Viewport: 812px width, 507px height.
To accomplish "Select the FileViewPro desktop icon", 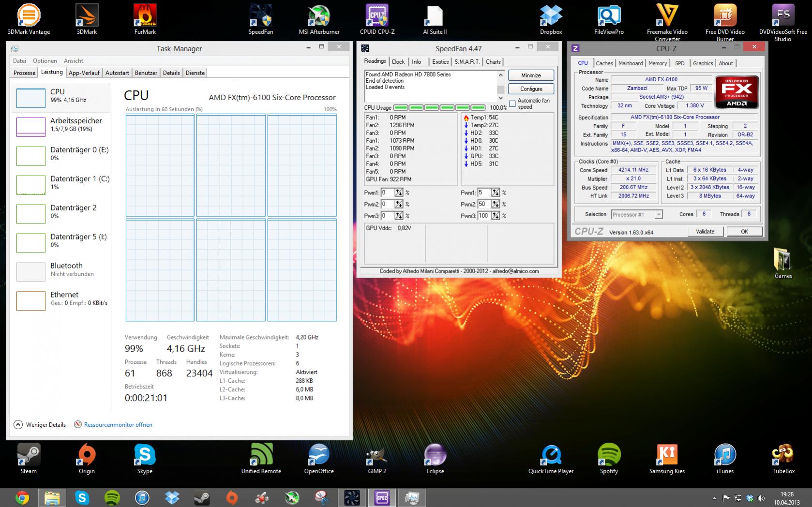I will (x=609, y=19).
